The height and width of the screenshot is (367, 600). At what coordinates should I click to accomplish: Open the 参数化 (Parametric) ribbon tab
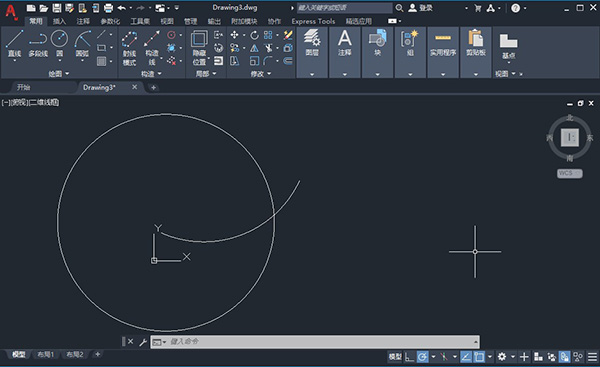110,21
